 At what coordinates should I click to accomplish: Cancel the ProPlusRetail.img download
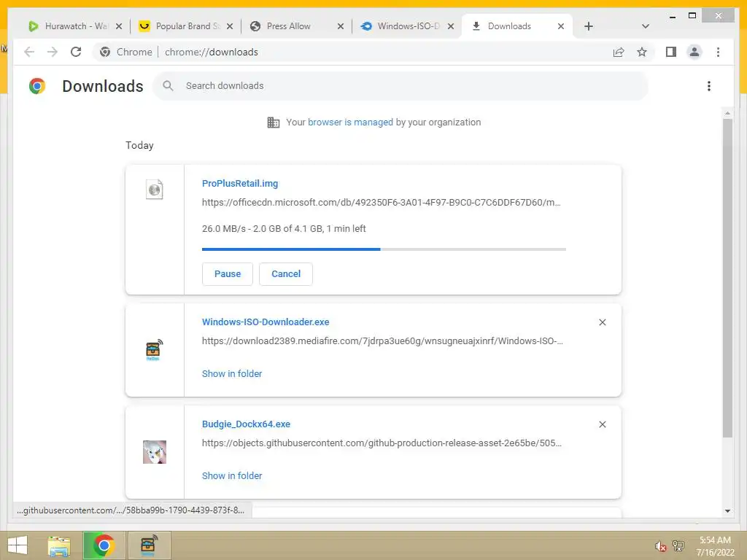coord(286,274)
